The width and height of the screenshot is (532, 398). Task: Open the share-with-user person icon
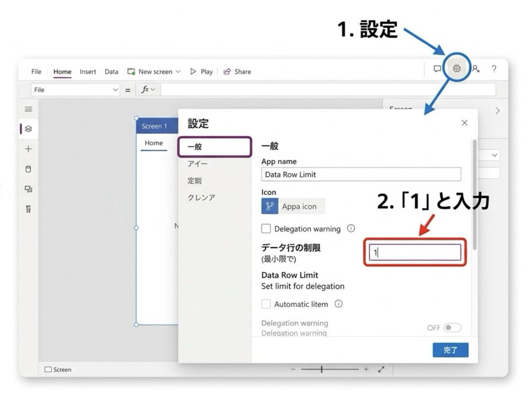pos(476,69)
